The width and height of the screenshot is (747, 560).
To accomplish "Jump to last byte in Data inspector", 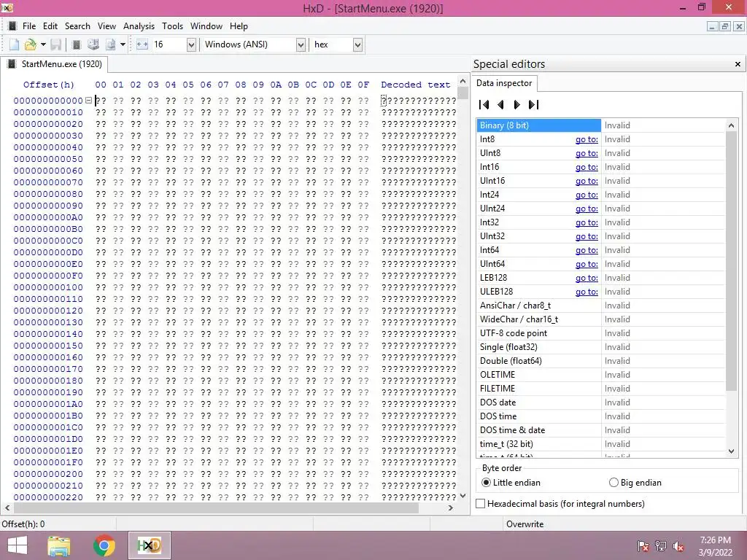I will 533,104.
